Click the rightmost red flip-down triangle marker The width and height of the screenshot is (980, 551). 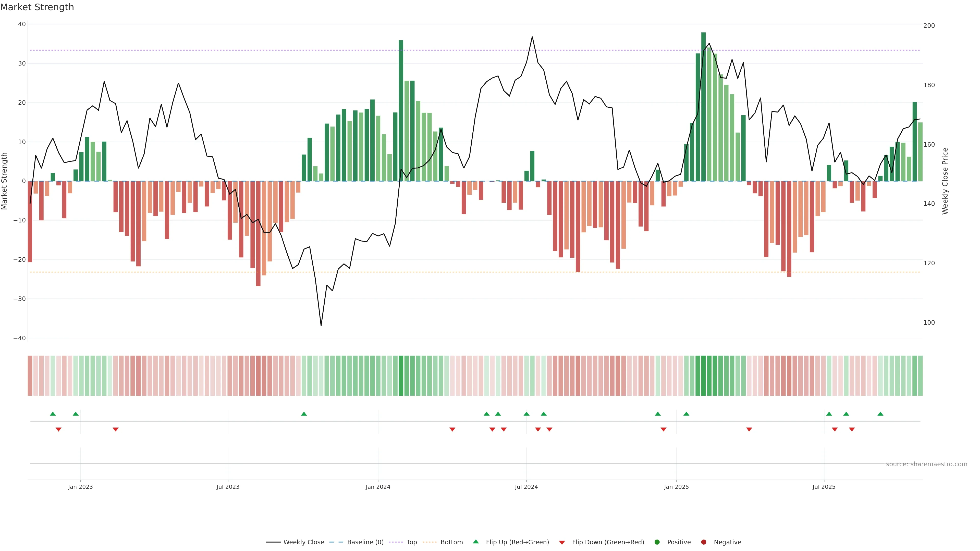(852, 429)
